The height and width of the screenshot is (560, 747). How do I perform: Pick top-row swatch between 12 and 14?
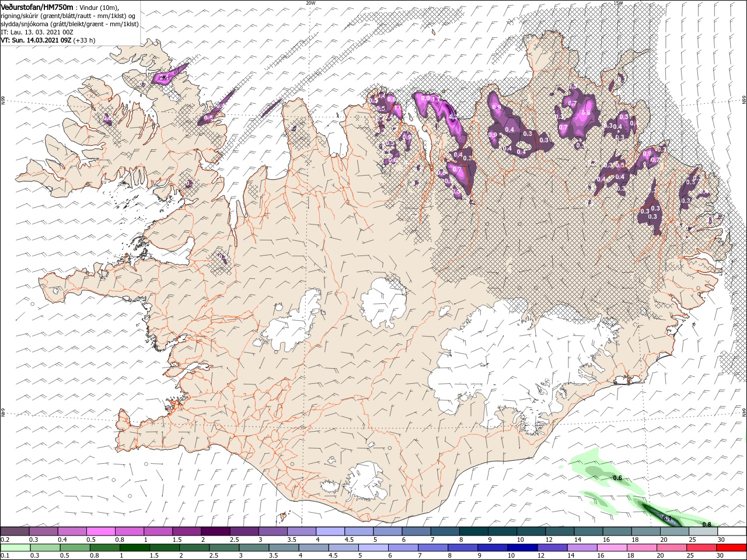tap(560, 531)
